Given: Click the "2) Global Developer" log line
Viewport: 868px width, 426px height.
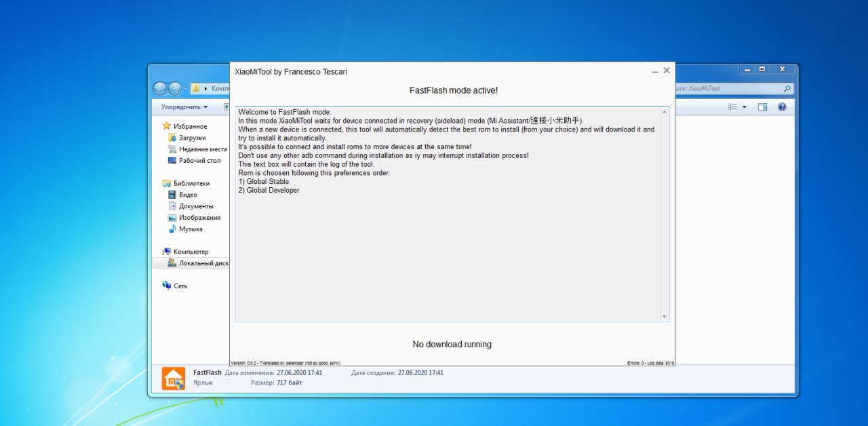Looking at the screenshot, I should click(269, 191).
